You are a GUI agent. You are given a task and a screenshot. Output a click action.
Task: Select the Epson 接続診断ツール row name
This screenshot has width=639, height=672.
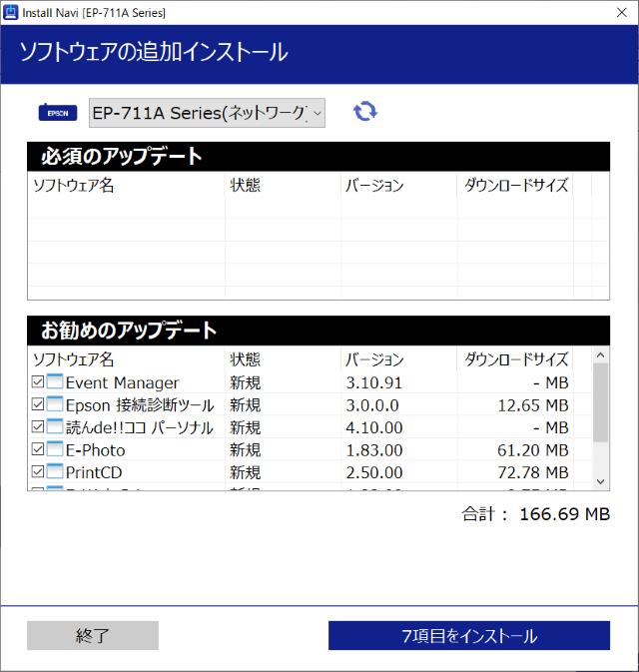tap(140, 405)
